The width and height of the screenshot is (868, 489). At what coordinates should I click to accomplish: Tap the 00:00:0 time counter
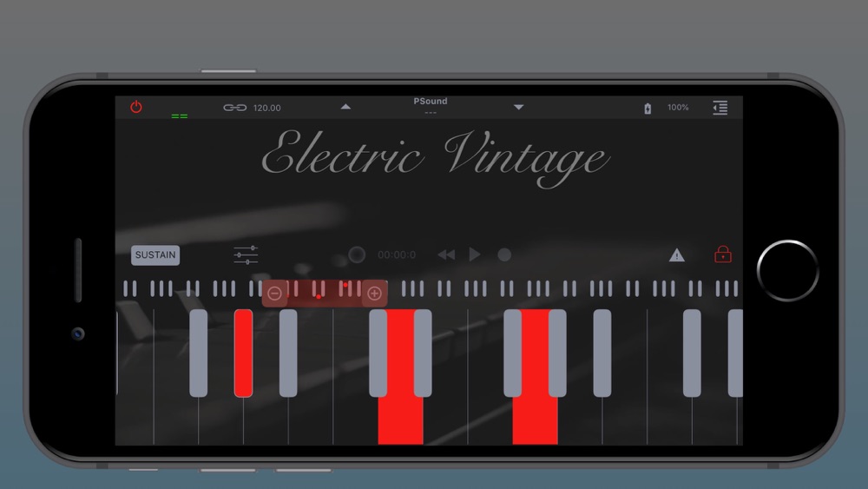click(397, 254)
